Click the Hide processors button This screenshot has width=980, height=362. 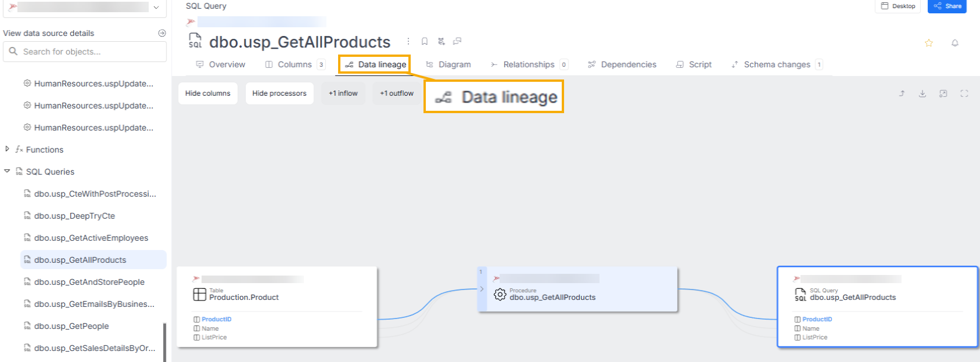pos(279,93)
